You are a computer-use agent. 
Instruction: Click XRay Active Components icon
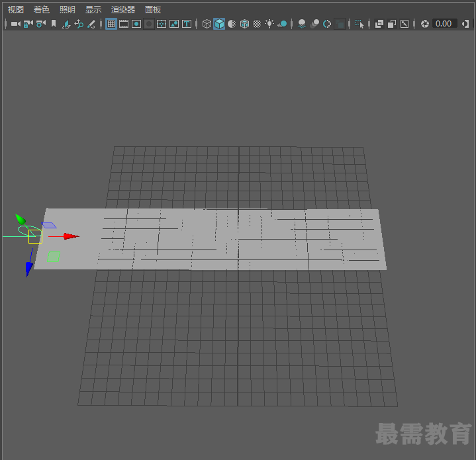pos(392,24)
